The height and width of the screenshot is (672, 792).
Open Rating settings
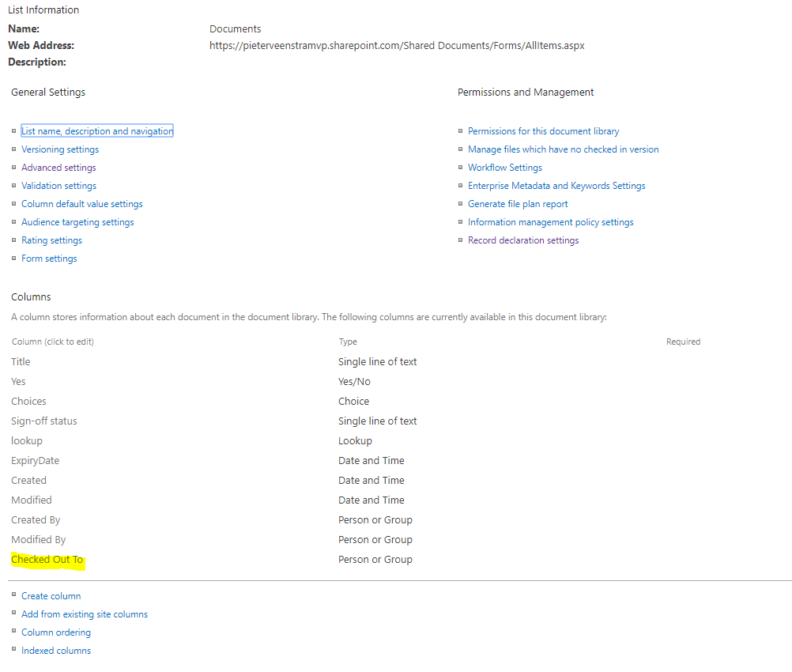(x=51, y=240)
